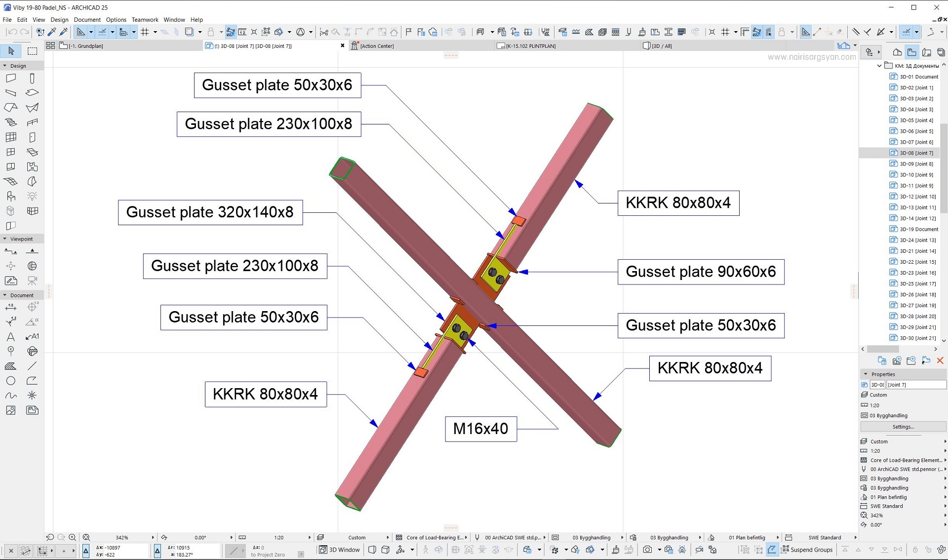Activate the Door tool
This screenshot has width=948, height=560.
point(32,137)
